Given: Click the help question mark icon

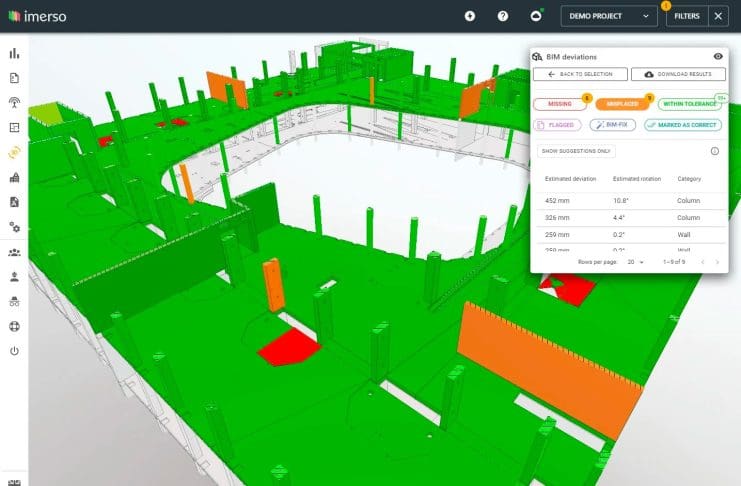Looking at the screenshot, I should coord(503,16).
